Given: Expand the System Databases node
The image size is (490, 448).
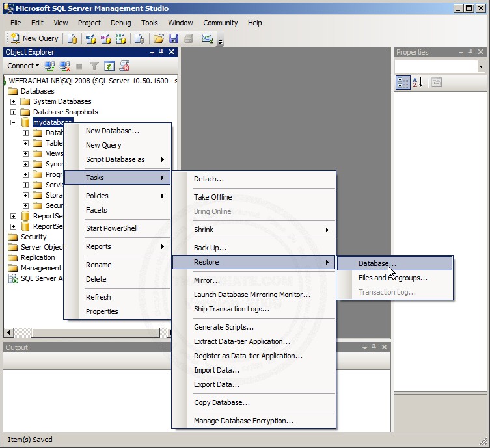Looking at the screenshot, I should (x=13, y=101).
